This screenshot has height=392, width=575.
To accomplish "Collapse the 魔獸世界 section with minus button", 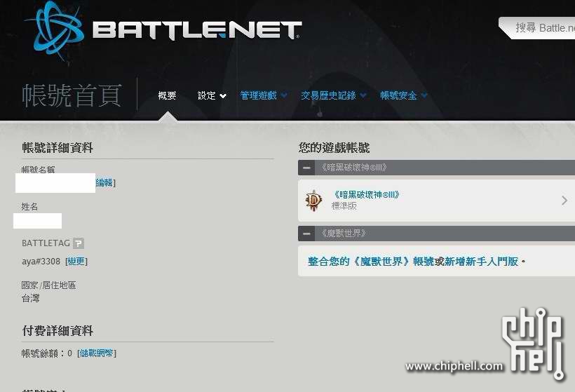I will pos(306,234).
